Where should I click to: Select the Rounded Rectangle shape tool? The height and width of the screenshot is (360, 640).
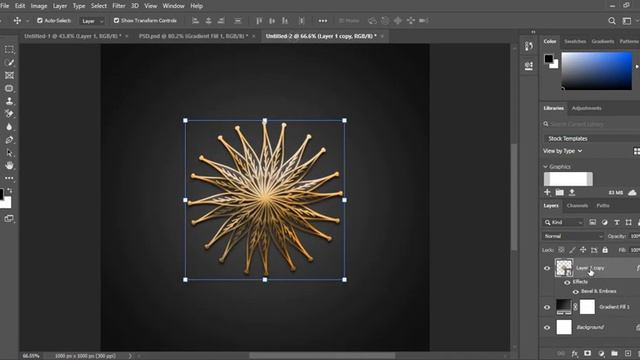[9, 89]
